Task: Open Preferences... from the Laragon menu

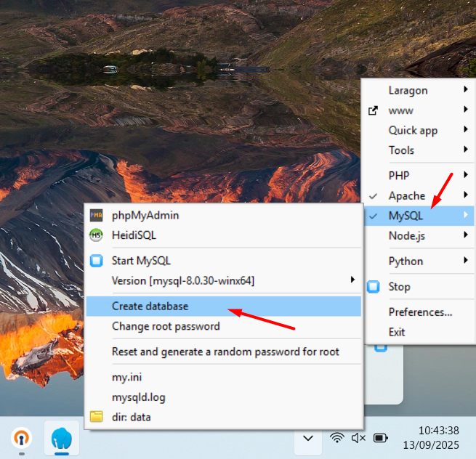Action: pyautogui.click(x=420, y=312)
